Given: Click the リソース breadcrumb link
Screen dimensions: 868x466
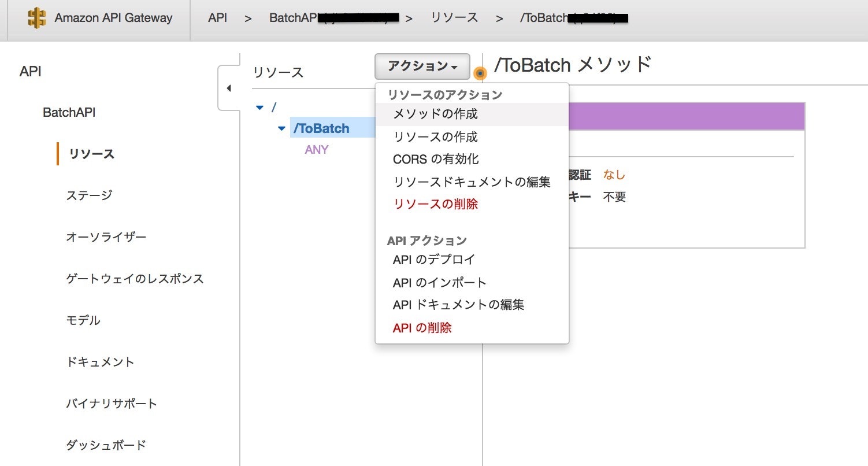Looking at the screenshot, I should pos(455,17).
